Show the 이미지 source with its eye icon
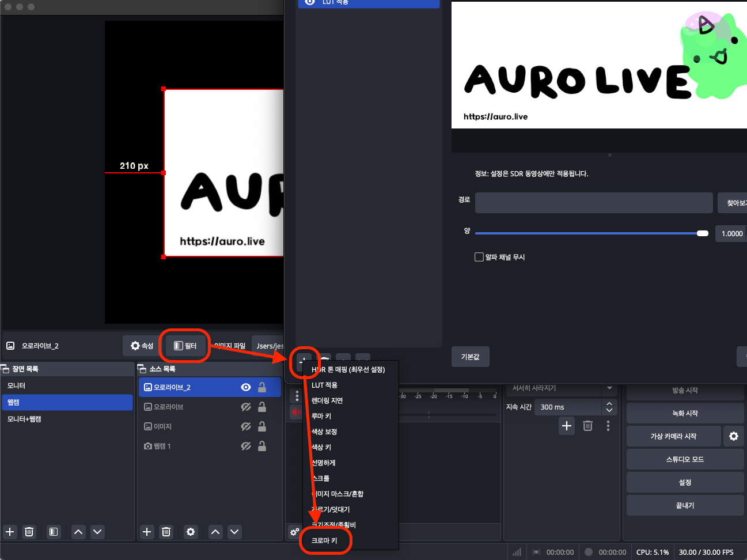This screenshot has width=747, height=560. (246, 426)
